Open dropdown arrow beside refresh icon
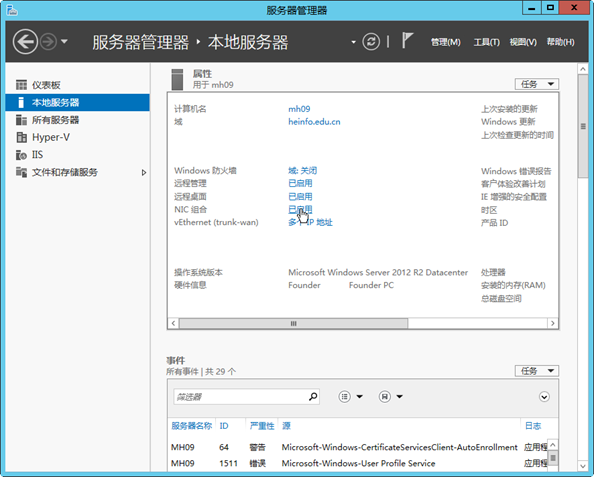This screenshot has height=477, width=594. [353, 42]
